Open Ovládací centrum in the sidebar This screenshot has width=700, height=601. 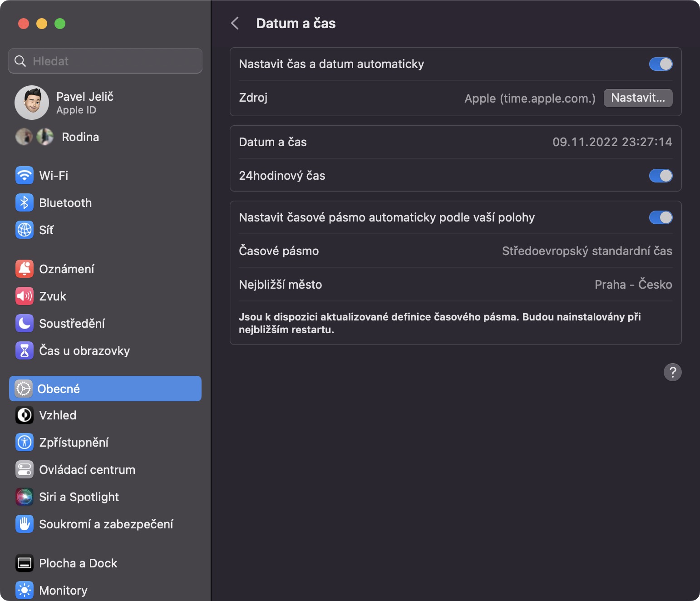click(87, 470)
